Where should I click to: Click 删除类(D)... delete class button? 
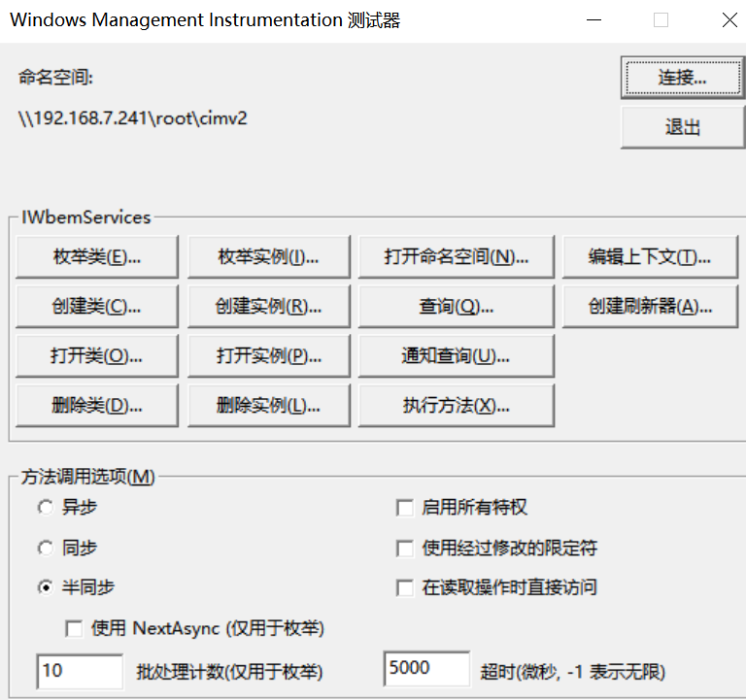pos(97,406)
